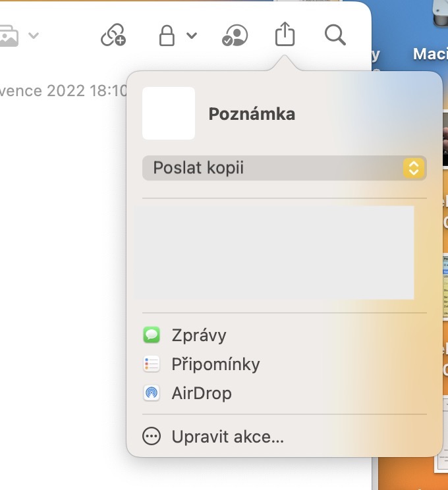Open search with the magnifier icon
Viewport: 448px width, 490px height.
point(335,36)
